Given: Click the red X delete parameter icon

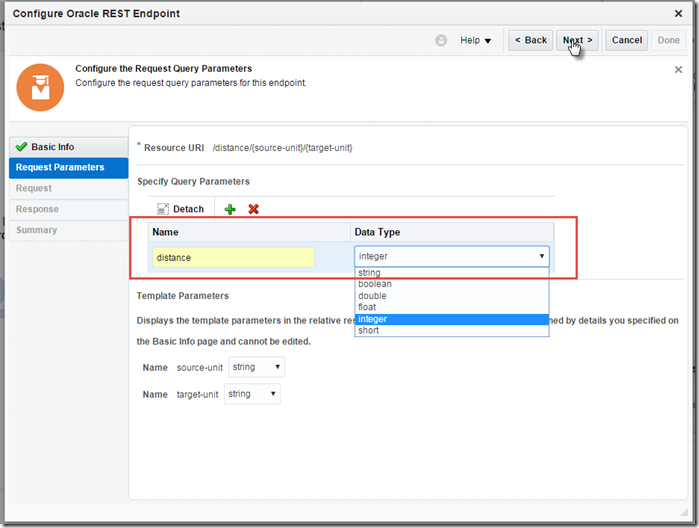Looking at the screenshot, I should [253, 209].
